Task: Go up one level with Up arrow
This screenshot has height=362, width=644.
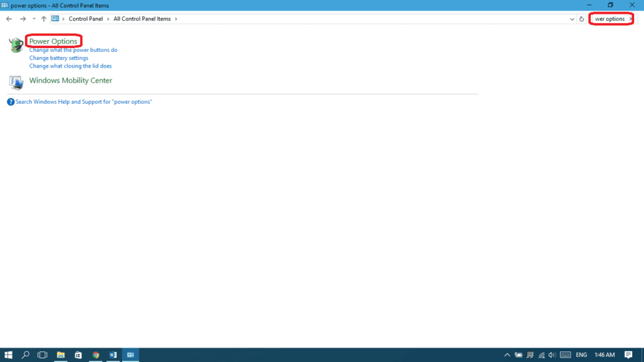Action: pyautogui.click(x=44, y=19)
